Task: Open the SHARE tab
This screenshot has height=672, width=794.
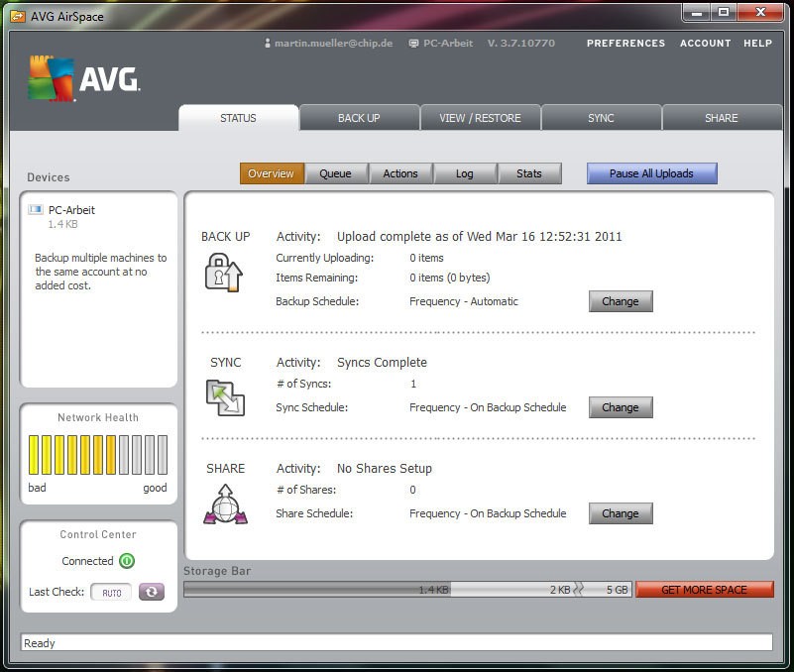Action: tap(722, 118)
